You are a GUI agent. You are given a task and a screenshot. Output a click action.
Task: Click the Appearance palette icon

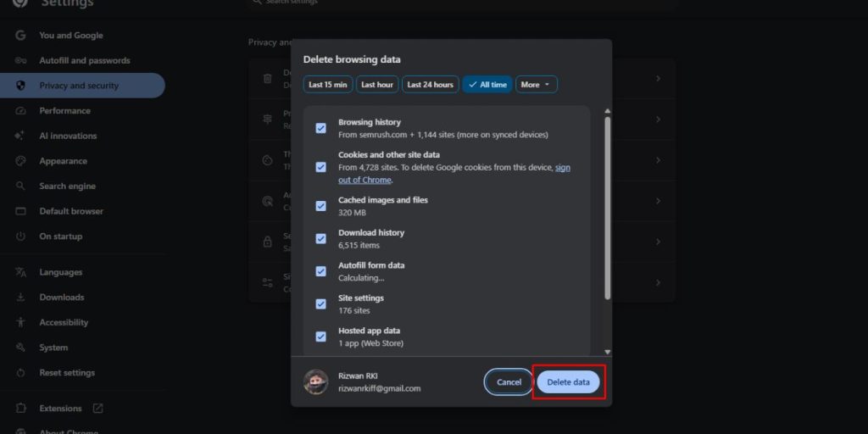pyautogui.click(x=20, y=161)
